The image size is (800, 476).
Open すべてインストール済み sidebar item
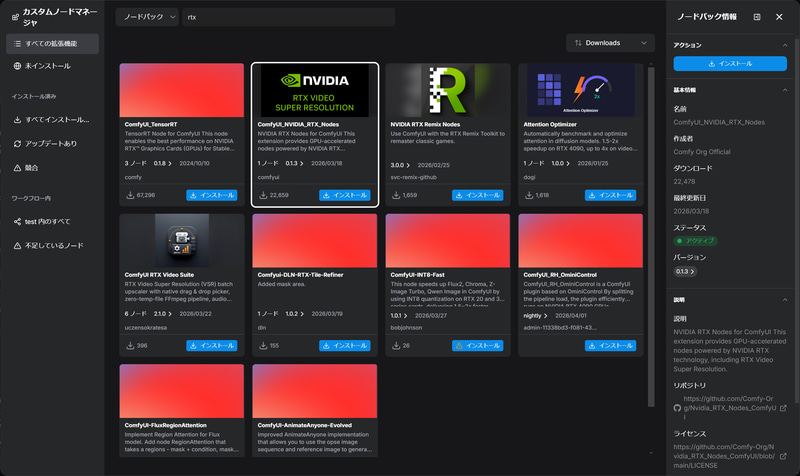tap(53, 119)
